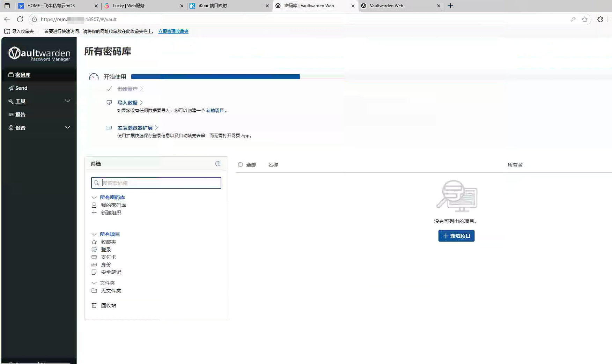Open the trash (回收站) filter

108,305
